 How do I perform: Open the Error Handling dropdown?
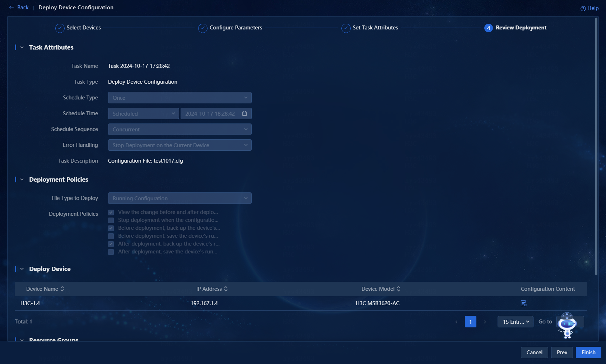(180, 145)
